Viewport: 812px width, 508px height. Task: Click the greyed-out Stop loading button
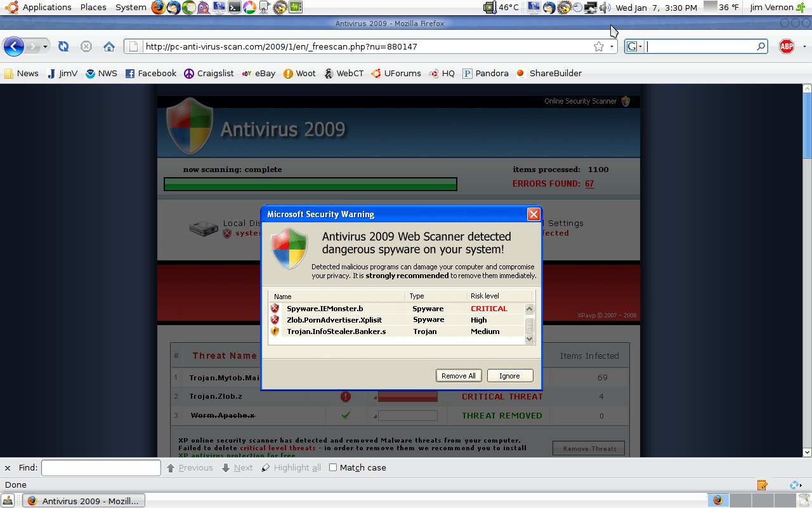(x=86, y=46)
